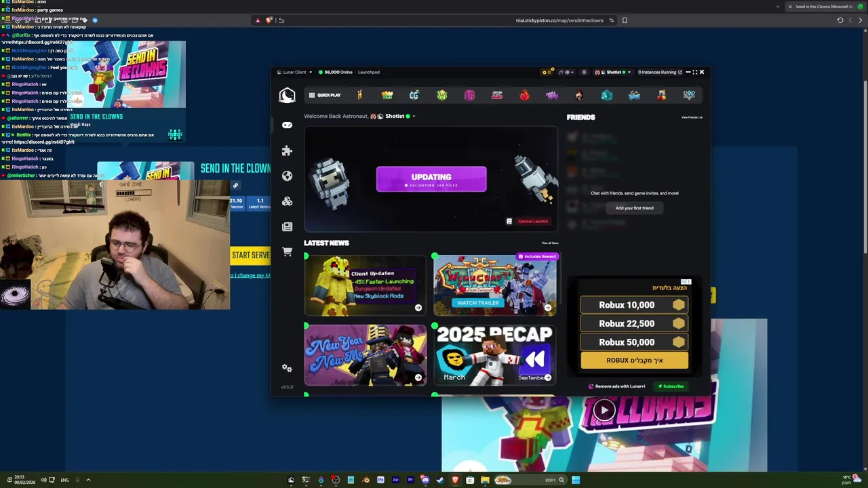Click the browser address bar URL

click(559, 20)
